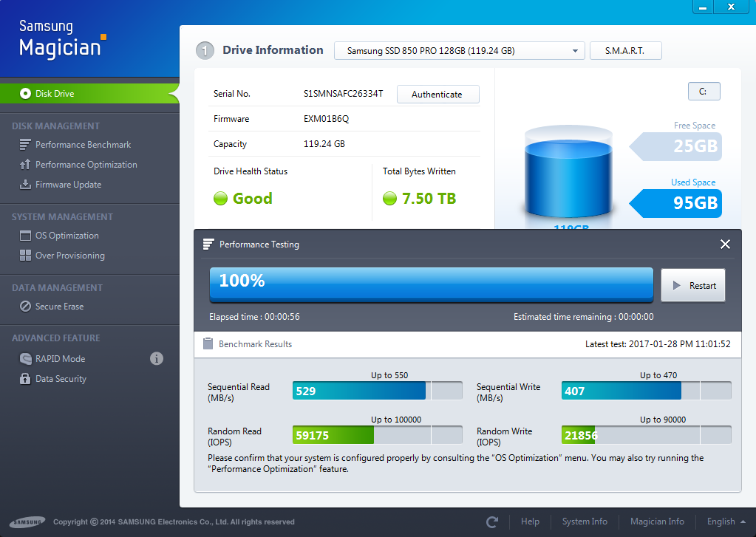This screenshot has height=537, width=756.
Task: Open RAPID Mode feature
Action: pyautogui.click(x=61, y=359)
